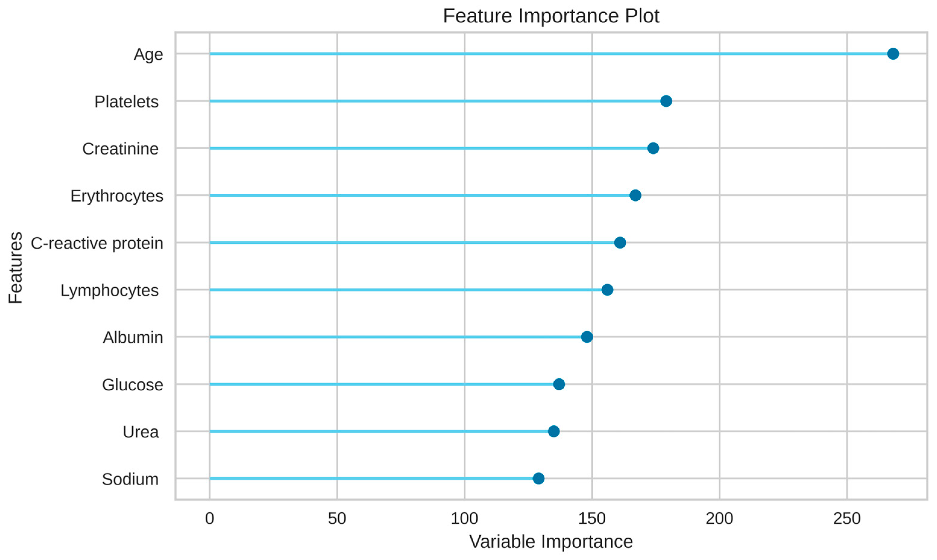
Task: Click the Glucose marker dot
Action: [x=559, y=384]
